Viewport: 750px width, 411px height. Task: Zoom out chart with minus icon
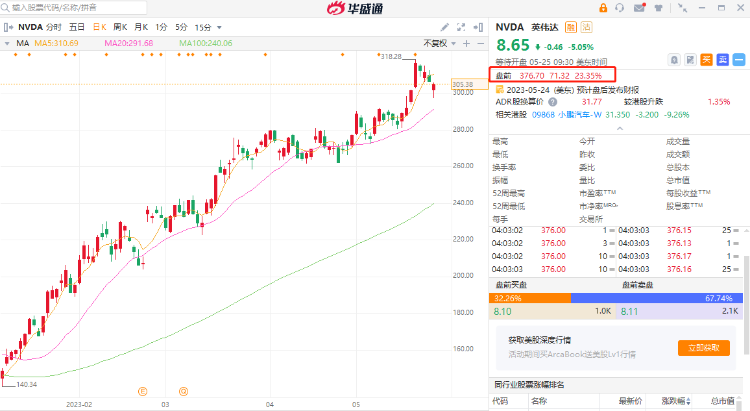pos(481,44)
